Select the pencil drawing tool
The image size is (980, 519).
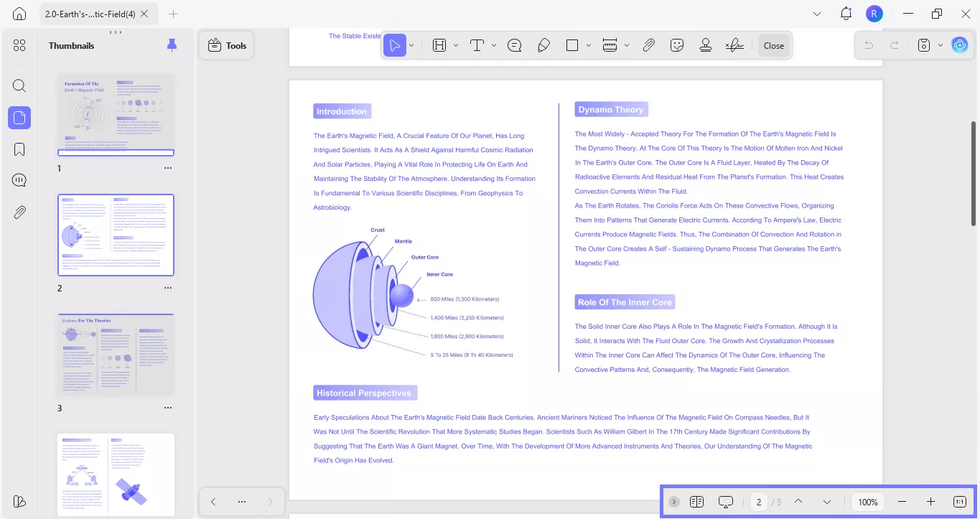(x=543, y=45)
